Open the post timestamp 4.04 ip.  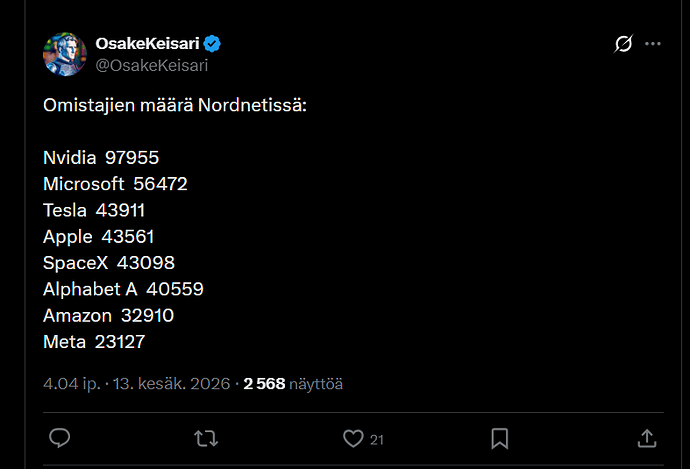[x=72, y=384]
